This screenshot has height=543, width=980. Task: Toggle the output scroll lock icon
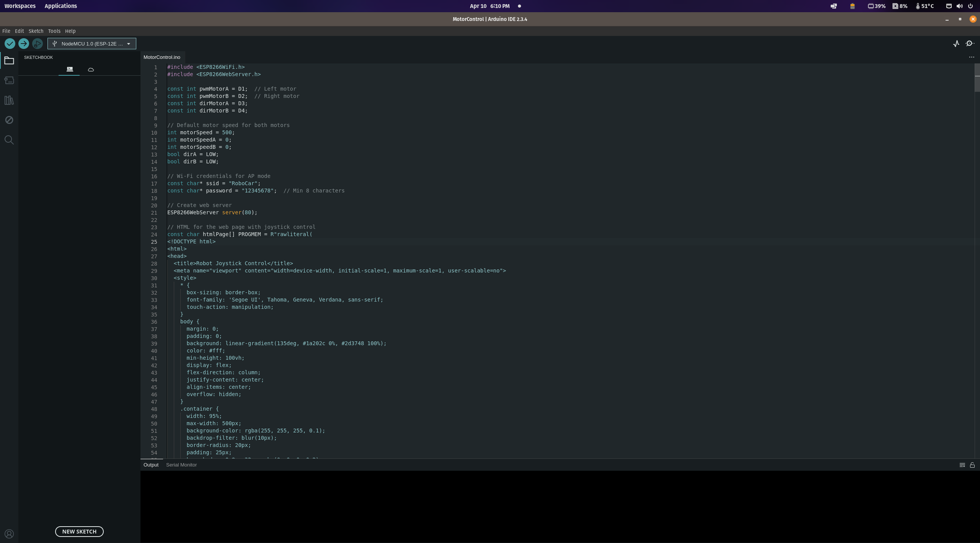pyautogui.click(x=972, y=465)
